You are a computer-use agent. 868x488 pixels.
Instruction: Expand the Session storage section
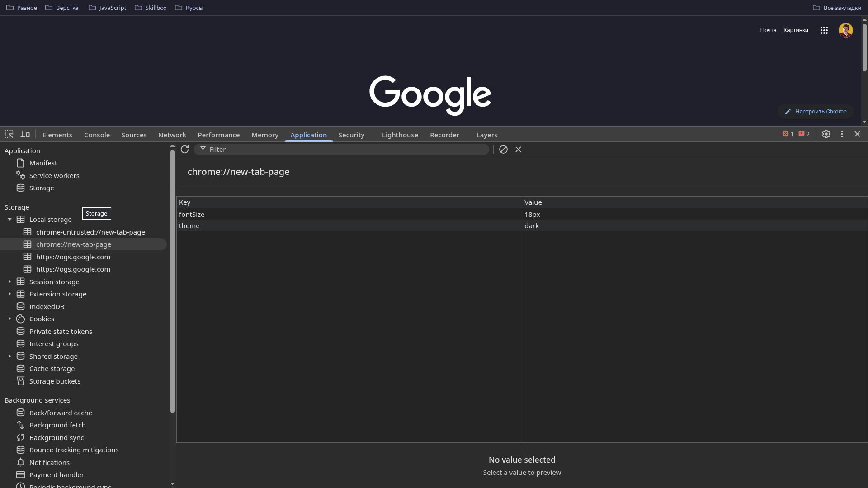10,282
